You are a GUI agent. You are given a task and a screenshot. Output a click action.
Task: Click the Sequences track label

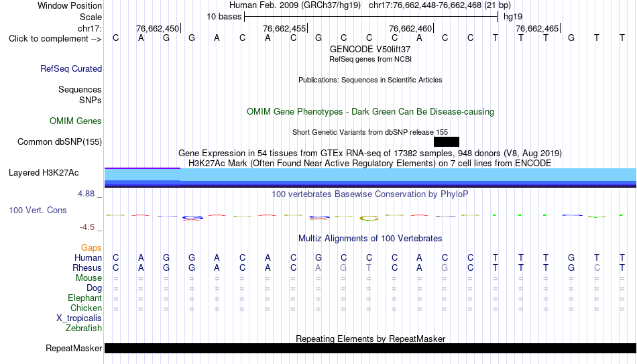pyautogui.click(x=80, y=89)
